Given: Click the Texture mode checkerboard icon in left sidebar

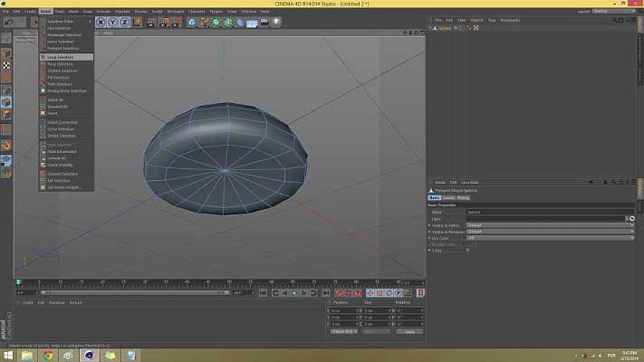Looking at the screenshot, I should (6, 66).
